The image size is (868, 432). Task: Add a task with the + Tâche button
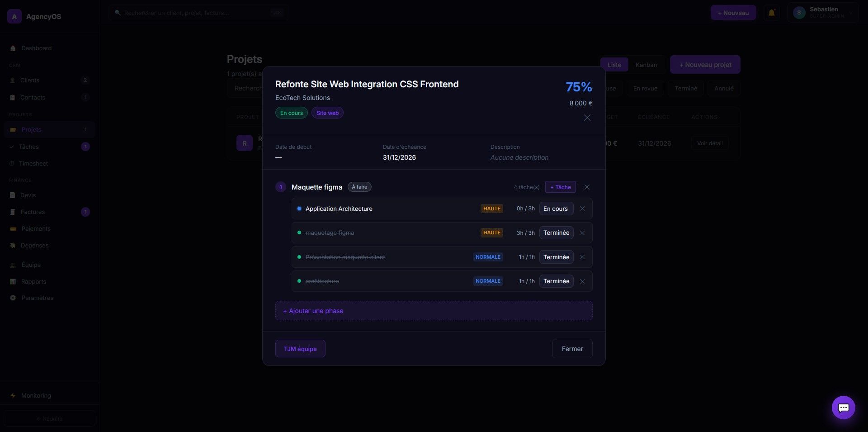pos(560,187)
